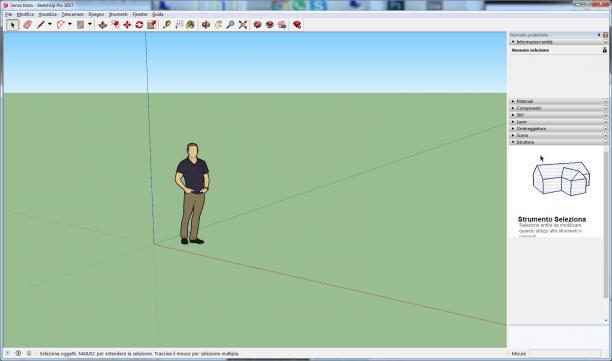The image size is (612, 361).
Task: Select the Text label tool
Action: pyautogui.click(x=179, y=25)
